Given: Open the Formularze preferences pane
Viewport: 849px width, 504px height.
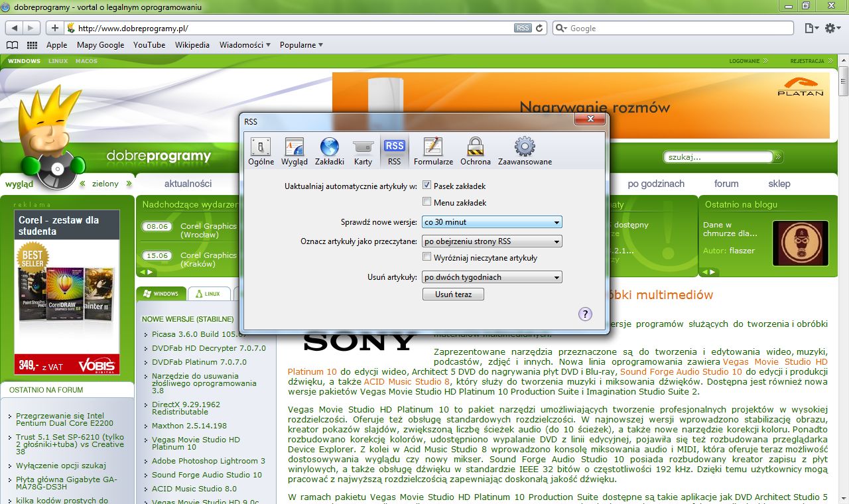Looking at the screenshot, I should pyautogui.click(x=433, y=151).
